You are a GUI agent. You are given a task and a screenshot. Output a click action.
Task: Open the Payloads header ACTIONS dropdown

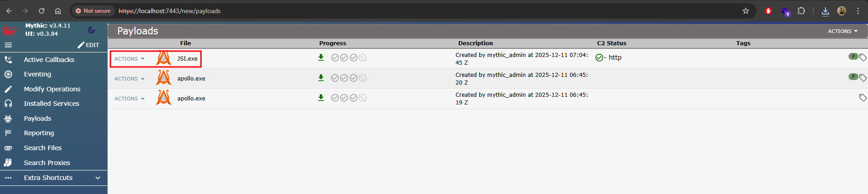click(x=842, y=31)
